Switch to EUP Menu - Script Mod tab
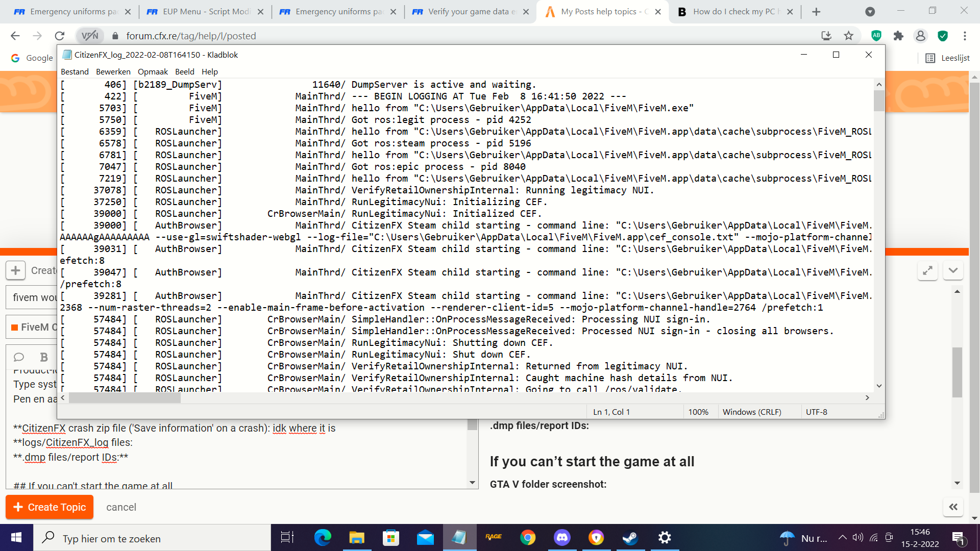 pos(206,12)
